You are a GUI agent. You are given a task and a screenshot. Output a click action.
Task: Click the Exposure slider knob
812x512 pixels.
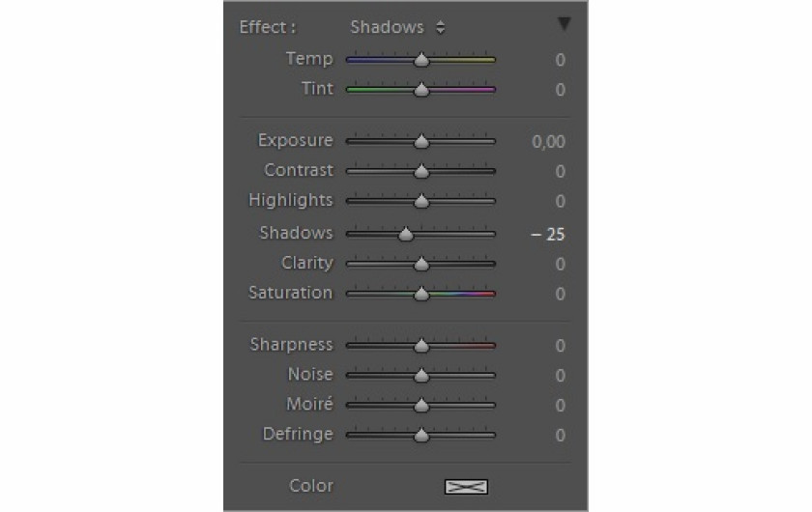point(421,141)
